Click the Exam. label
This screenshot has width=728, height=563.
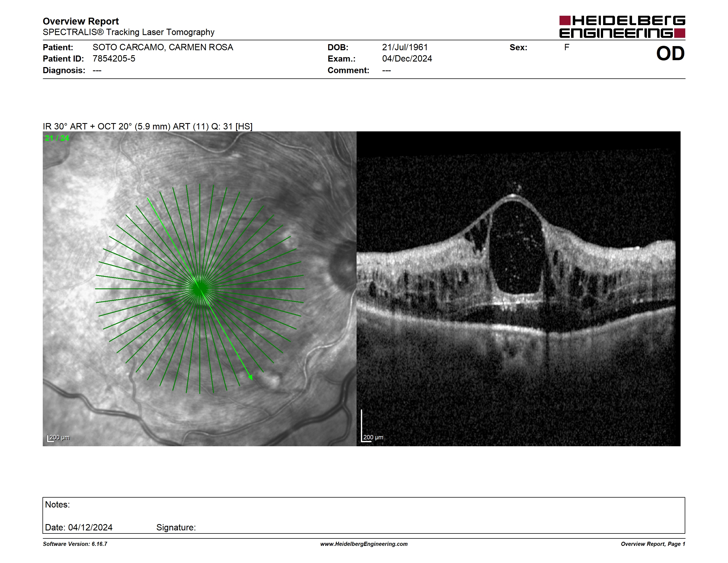pyautogui.click(x=342, y=59)
